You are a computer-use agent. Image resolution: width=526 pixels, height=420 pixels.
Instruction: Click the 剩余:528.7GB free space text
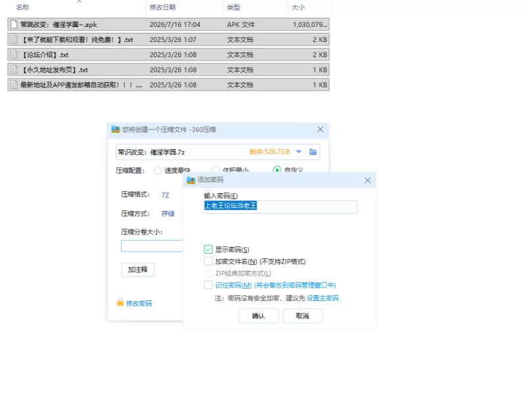270,152
